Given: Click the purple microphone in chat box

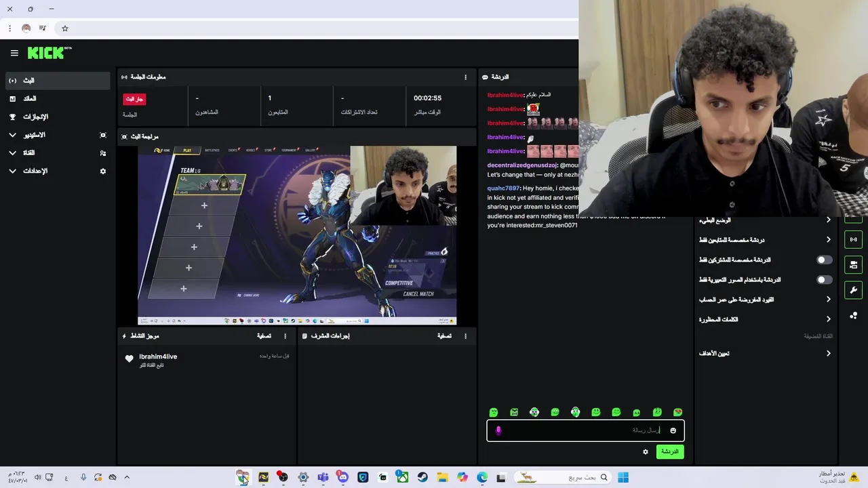Looking at the screenshot, I should pyautogui.click(x=498, y=430).
